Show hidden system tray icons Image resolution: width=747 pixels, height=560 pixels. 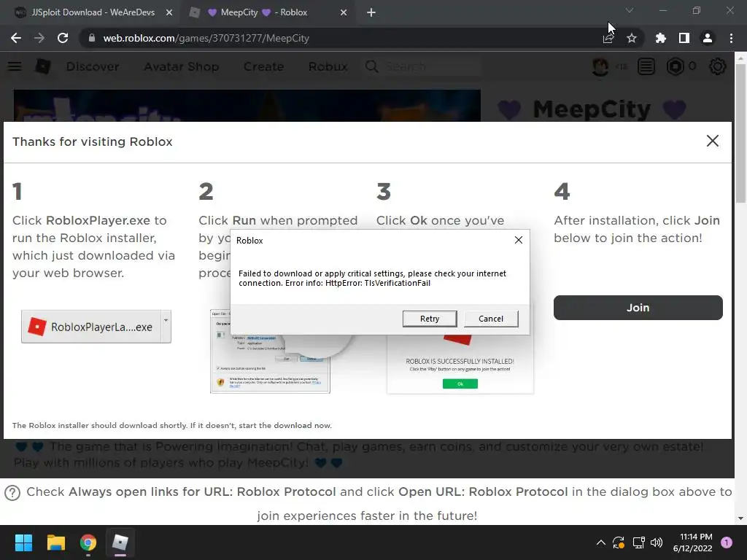tap(601, 542)
